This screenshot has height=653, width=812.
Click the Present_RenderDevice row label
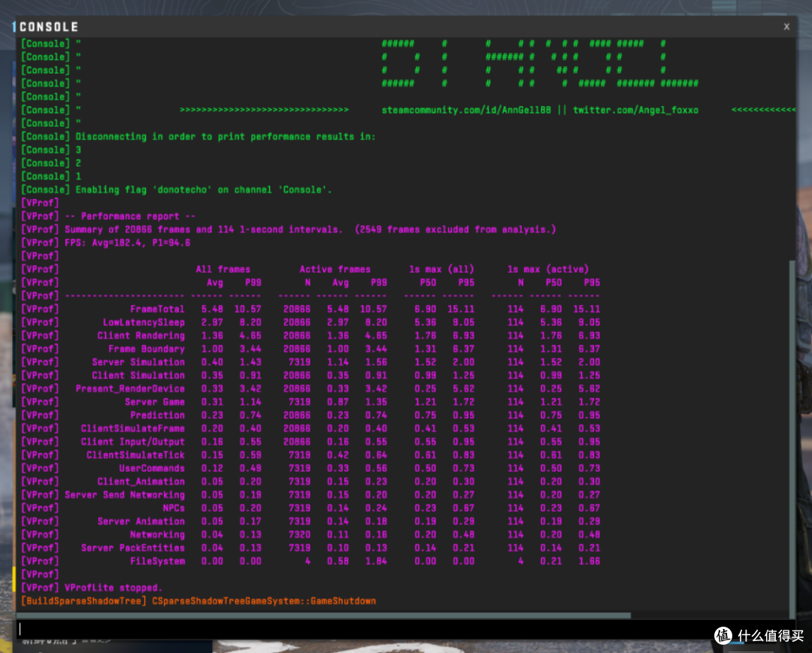pos(130,388)
